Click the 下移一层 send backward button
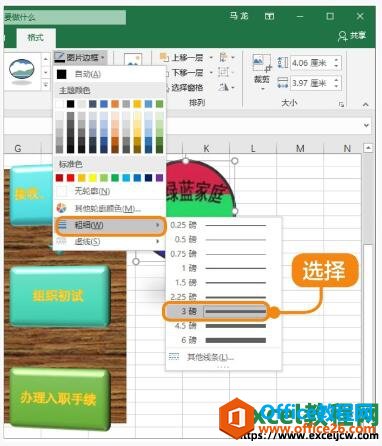Viewport: 382px width, 446px height. point(182,72)
